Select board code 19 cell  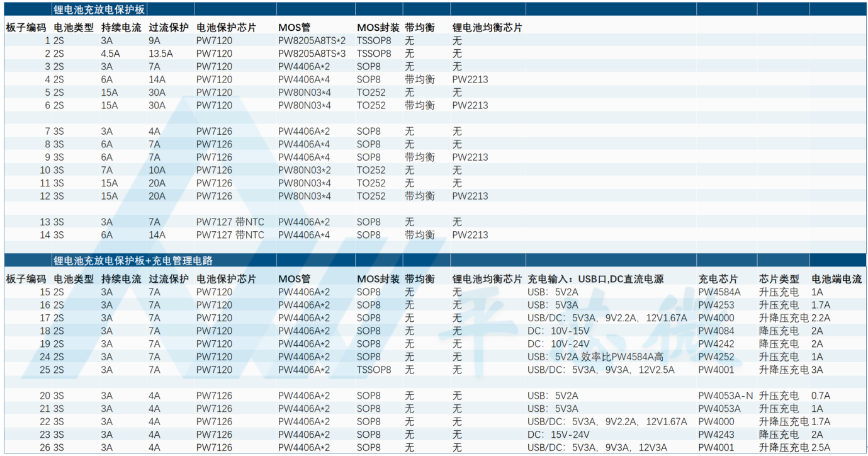[45, 344]
